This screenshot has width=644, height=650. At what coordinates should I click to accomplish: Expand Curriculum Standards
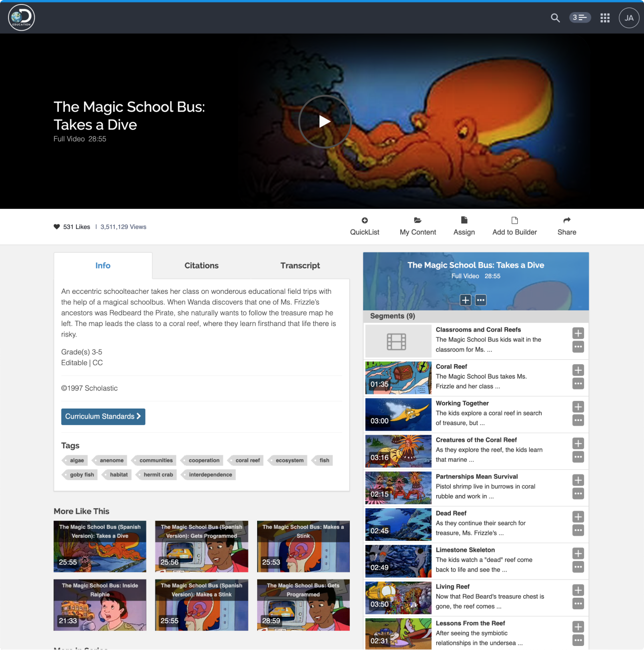pyautogui.click(x=103, y=417)
